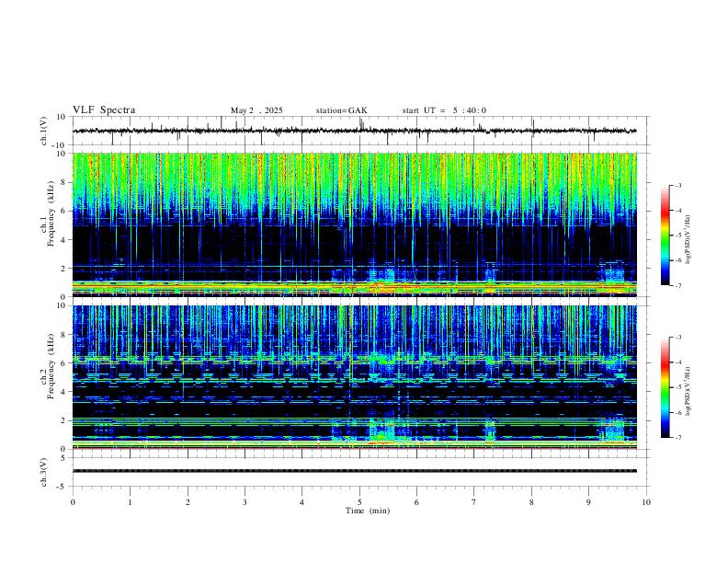Click time axis tick label "6"
The height and width of the screenshot is (563, 728).
pyautogui.click(x=416, y=502)
